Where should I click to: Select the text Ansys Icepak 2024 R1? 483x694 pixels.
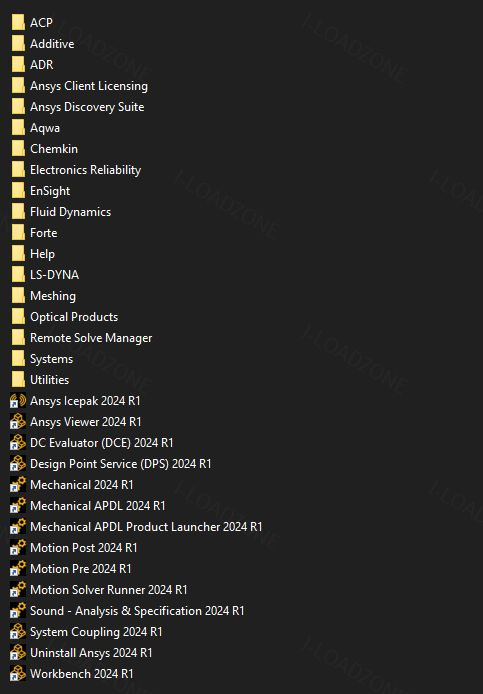[x=85, y=401]
